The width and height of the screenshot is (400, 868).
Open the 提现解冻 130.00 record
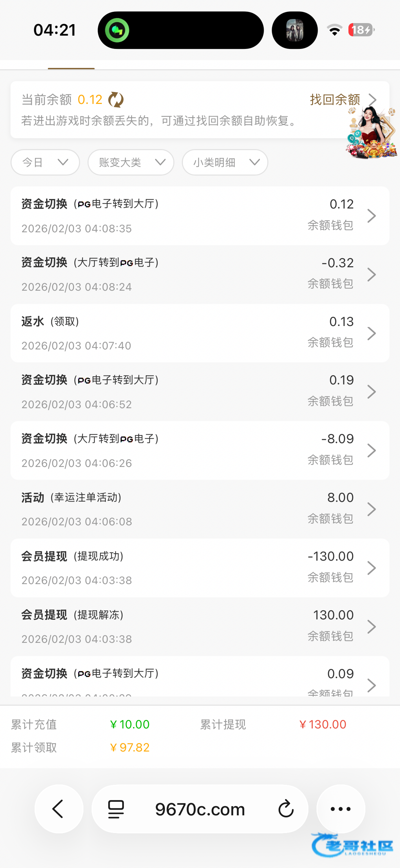(199, 627)
